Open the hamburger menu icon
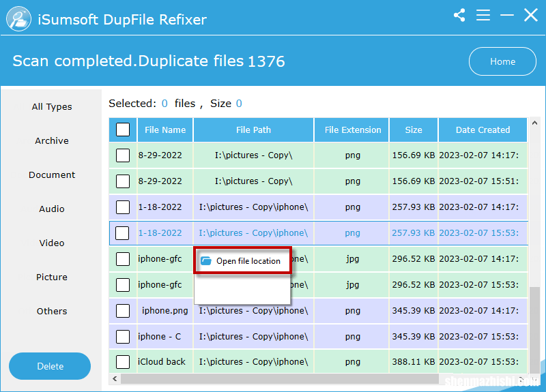The width and height of the screenshot is (546, 392). pyautogui.click(x=483, y=15)
